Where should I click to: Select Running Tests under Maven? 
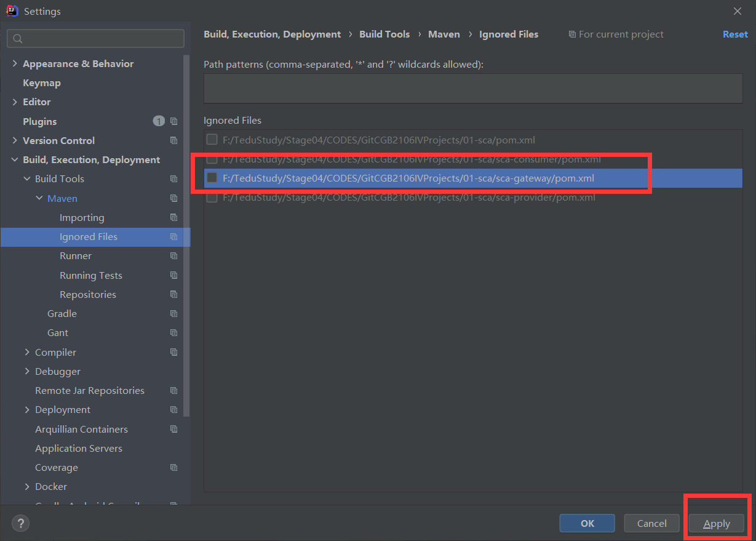click(91, 275)
